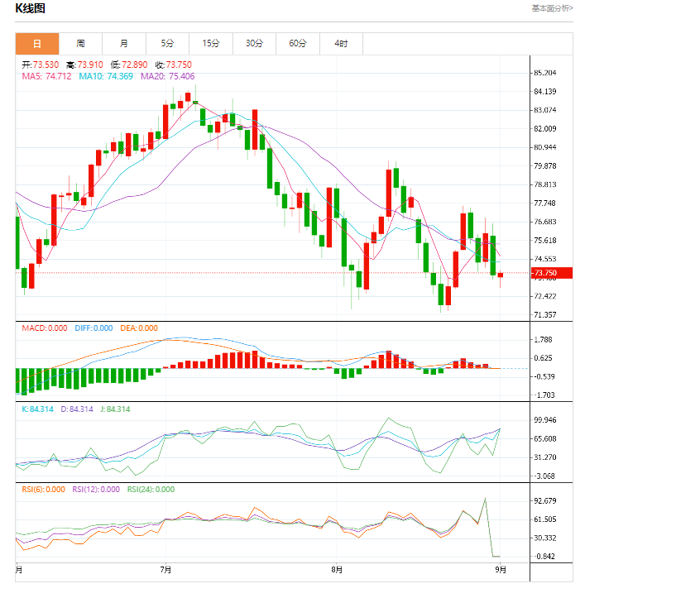Image resolution: width=700 pixels, height=598 pixels.
Task: Select the 日 daily chart tab
Action: pos(37,44)
